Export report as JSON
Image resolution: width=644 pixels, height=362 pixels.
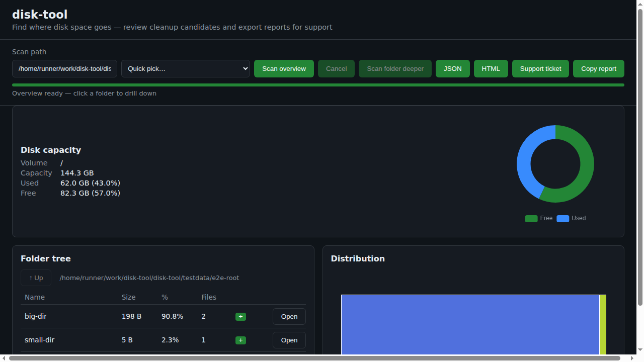click(x=453, y=69)
